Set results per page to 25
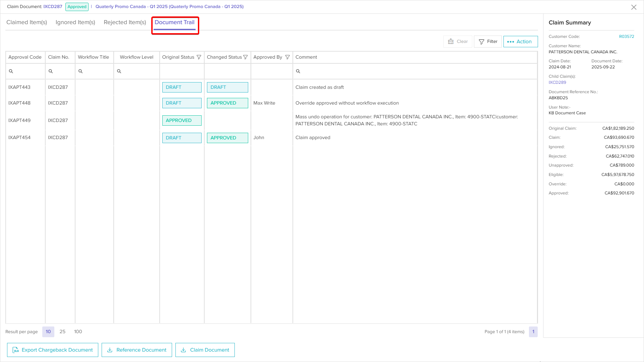644x362 pixels. [62, 331]
